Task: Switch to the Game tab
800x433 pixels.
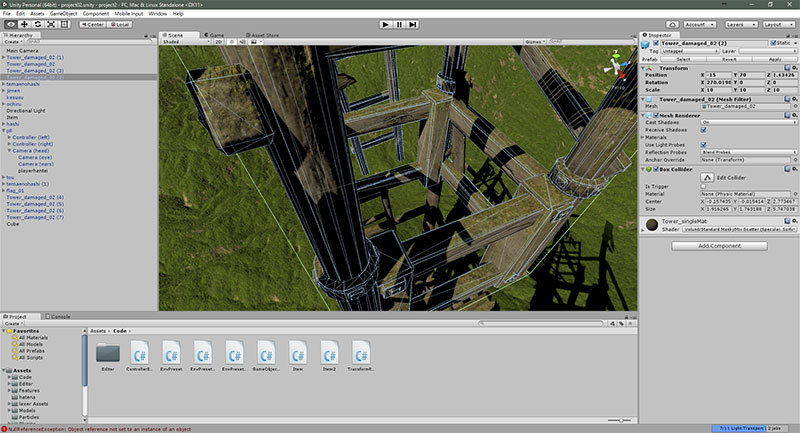Action: (x=214, y=35)
